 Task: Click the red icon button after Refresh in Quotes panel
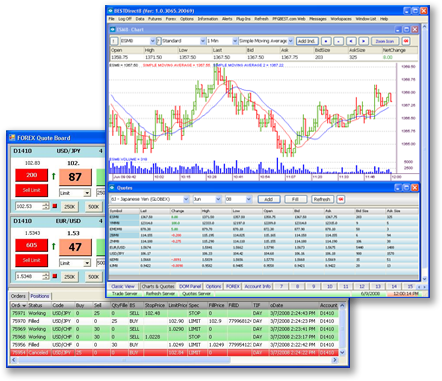pos(341,199)
